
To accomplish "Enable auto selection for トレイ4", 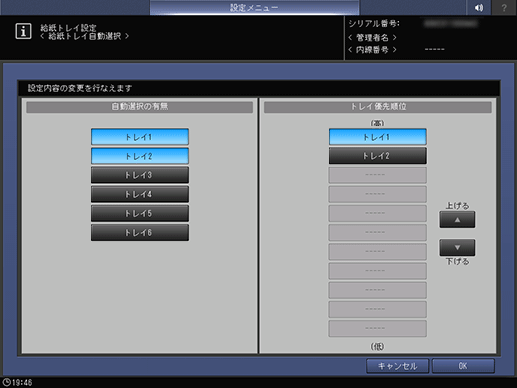I will [140, 194].
